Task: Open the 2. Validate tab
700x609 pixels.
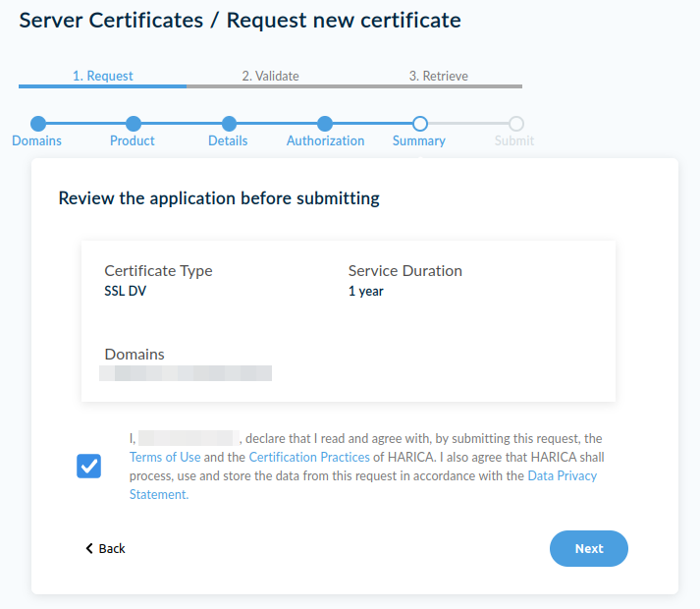Action: (270, 76)
